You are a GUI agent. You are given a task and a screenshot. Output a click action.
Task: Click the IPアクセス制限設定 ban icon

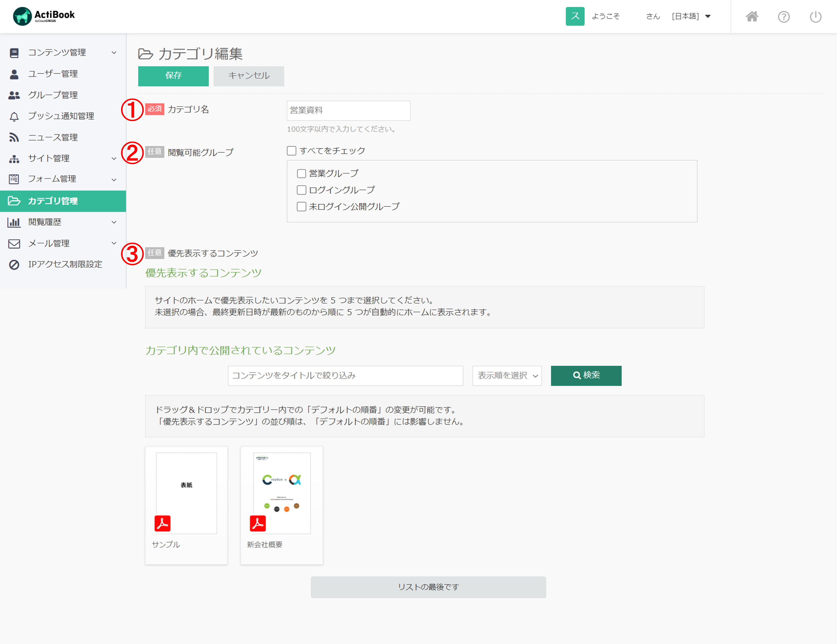(x=14, y=264)
